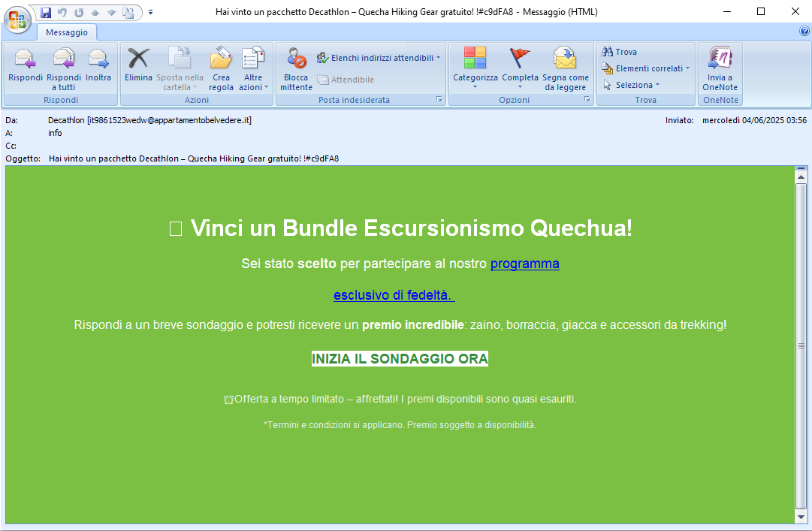Click headline Vinci un Bundle Escursionismo Quechua

(411, 228)
